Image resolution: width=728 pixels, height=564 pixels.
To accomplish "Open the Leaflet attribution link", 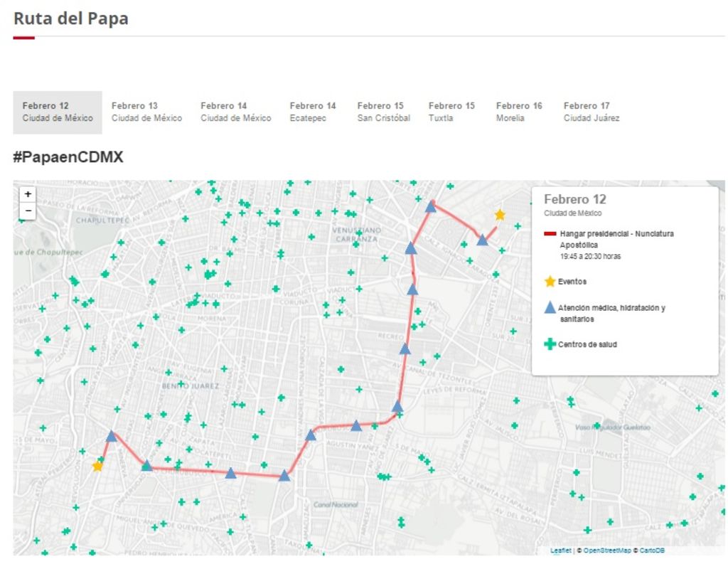I will click(560, 550).
